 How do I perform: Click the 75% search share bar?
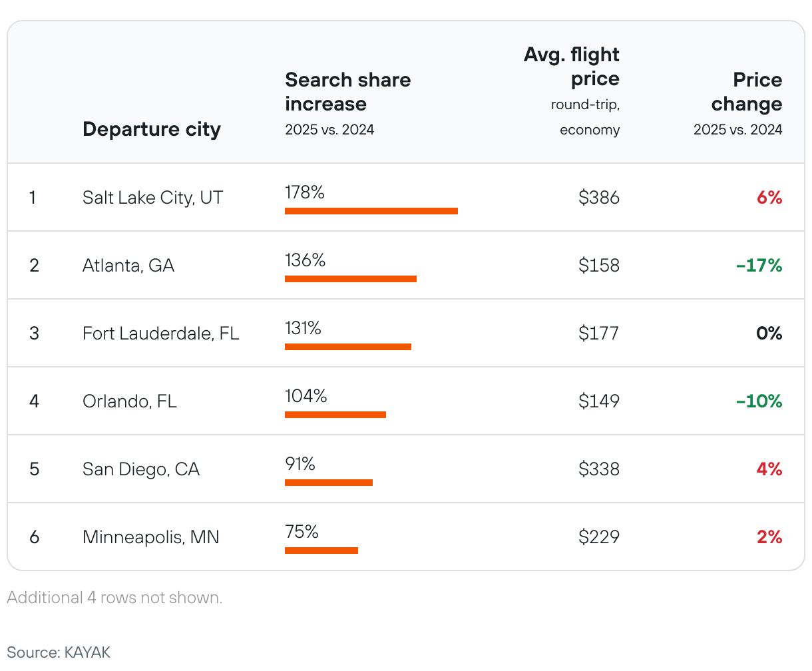tap(321, 551)
